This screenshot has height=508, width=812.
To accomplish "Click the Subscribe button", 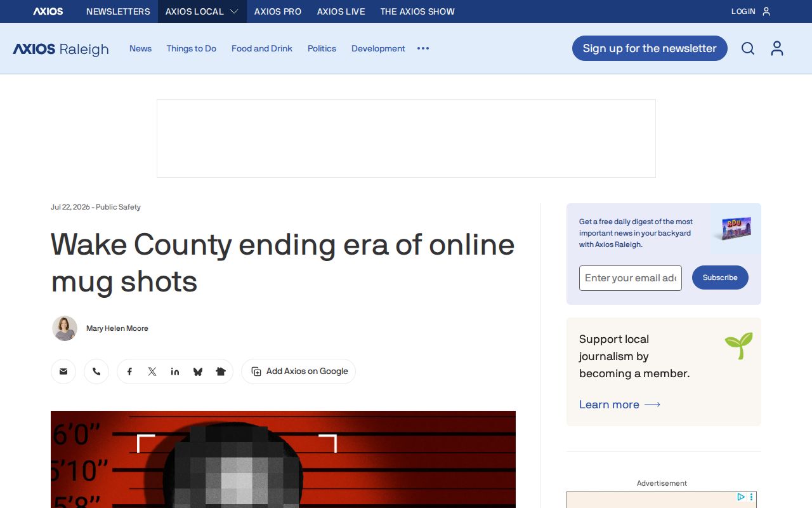I will pyautogui.click(x=720, y=277).
